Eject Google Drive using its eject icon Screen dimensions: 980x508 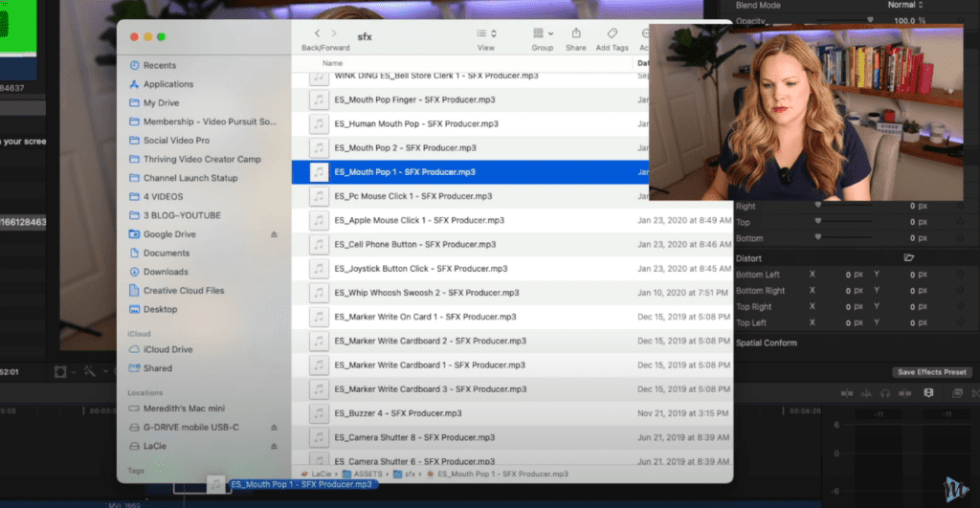274,234
